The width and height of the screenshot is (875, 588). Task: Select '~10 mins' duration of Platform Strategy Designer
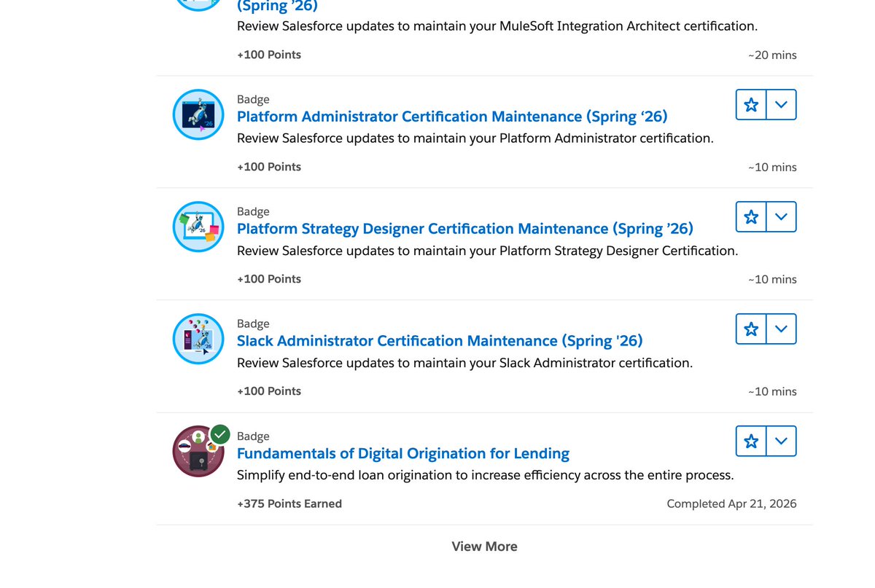tap(772, 280)
